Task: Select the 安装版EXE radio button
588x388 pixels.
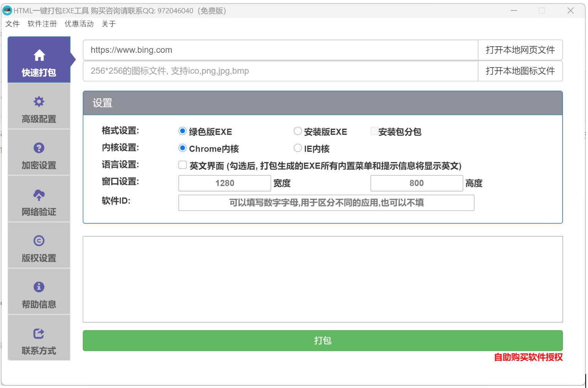Action: 297,131
